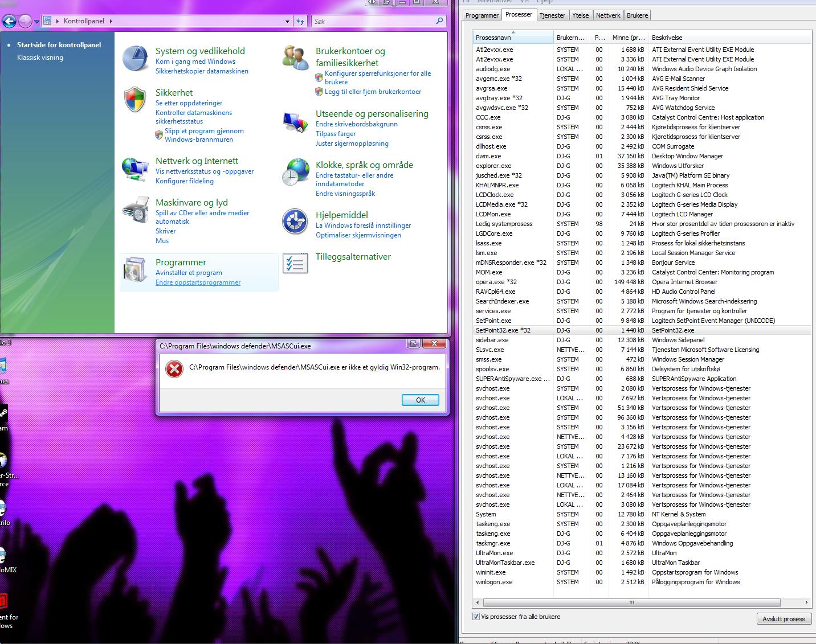Viewport: 816px width, 644px height.
Task: Click OK in the MSASCui.exe error dialog
Action: point(420,400)
